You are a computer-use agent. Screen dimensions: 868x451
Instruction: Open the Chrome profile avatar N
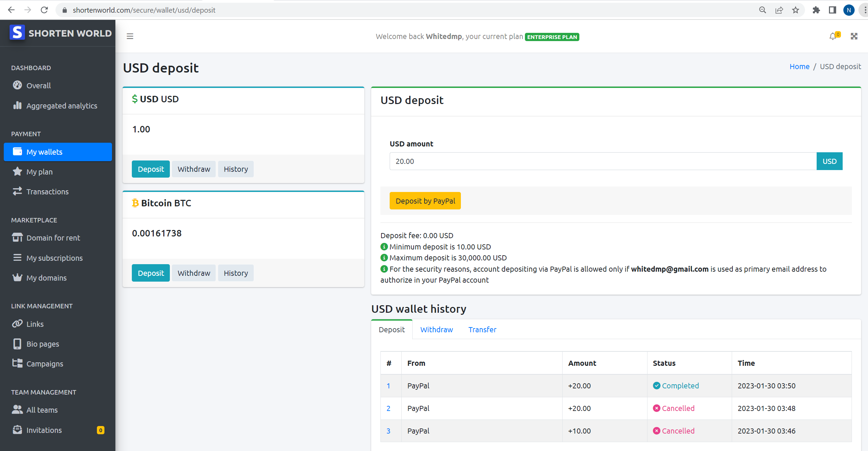pyautogui.click(x=849, y=10)
